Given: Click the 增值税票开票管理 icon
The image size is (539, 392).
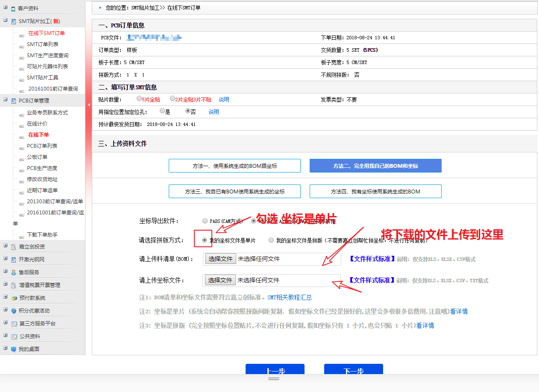Looking at the screenshot, I should pos(14,285).
